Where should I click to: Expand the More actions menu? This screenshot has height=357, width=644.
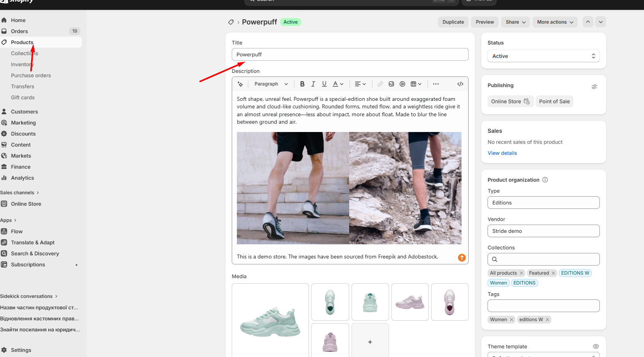click(555, 22)
